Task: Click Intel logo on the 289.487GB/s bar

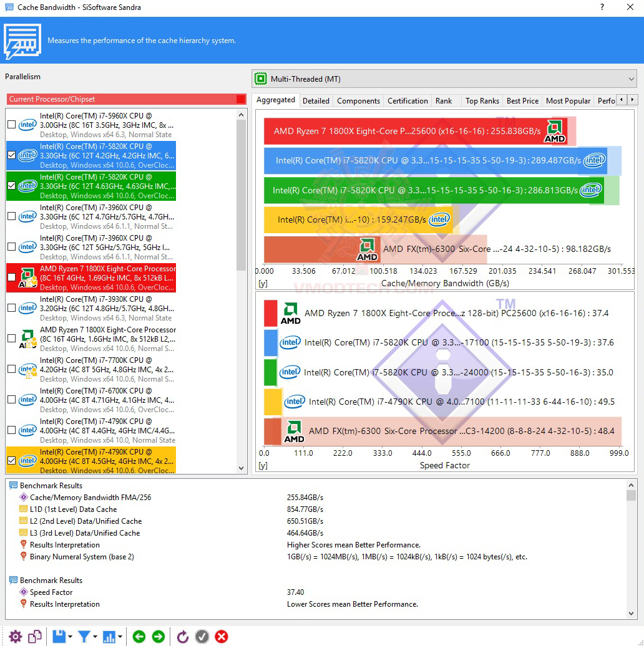Action: (594, 160)
